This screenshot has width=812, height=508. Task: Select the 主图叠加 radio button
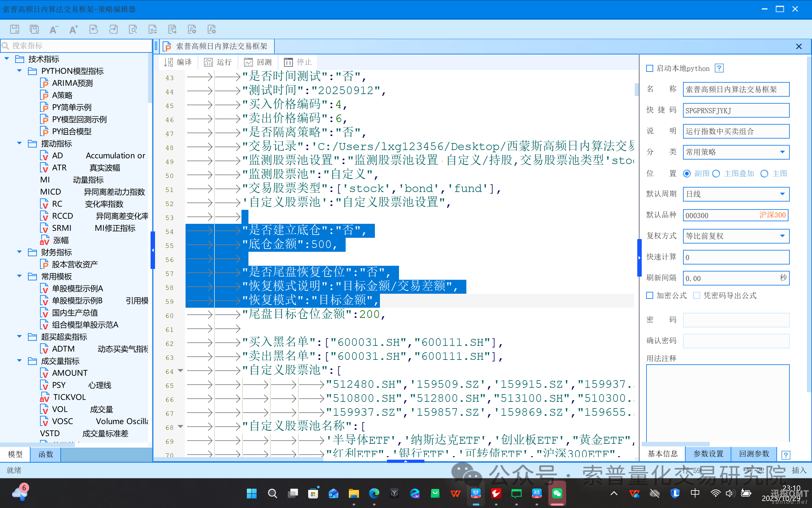pyautogui.click(x=716, y=173)
